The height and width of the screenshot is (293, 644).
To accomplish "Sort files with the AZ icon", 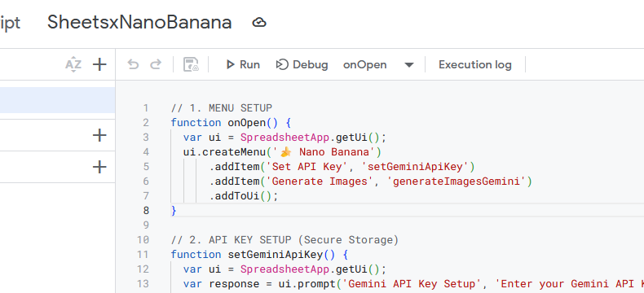I will click(x=73, y=64).
